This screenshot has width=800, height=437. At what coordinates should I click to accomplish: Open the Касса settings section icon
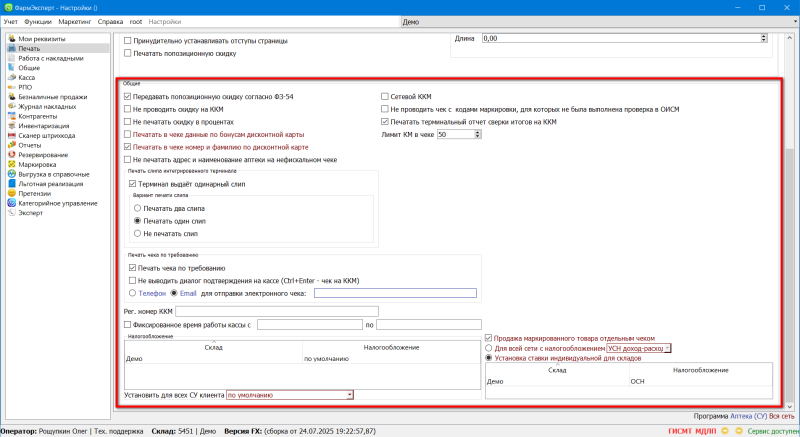click(x=10, y=77)
